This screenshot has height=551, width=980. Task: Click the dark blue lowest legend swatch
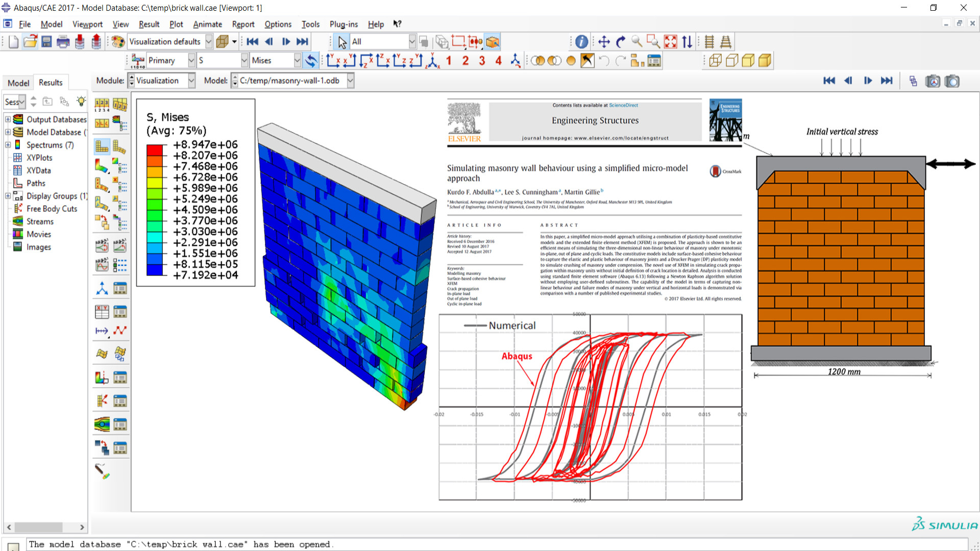[x=155, y=270]
